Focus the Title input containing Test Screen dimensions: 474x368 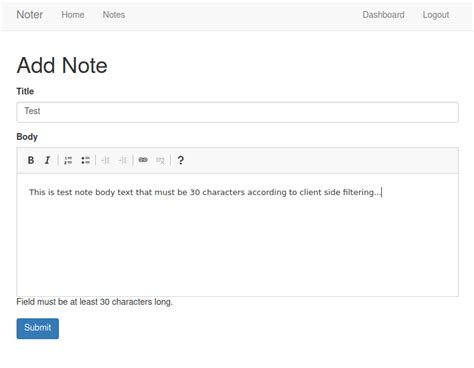pos(237,112)
